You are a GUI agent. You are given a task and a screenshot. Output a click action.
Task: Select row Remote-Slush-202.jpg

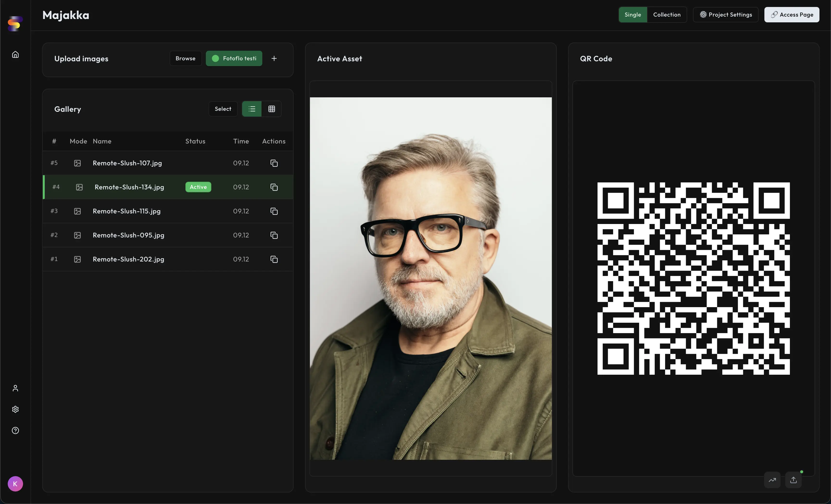168,259
